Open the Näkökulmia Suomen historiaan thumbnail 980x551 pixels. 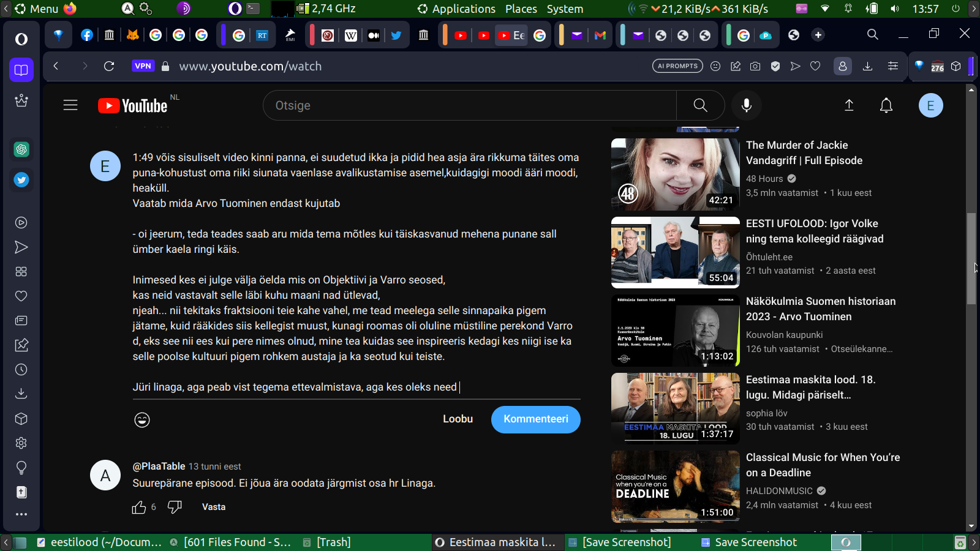676,331
